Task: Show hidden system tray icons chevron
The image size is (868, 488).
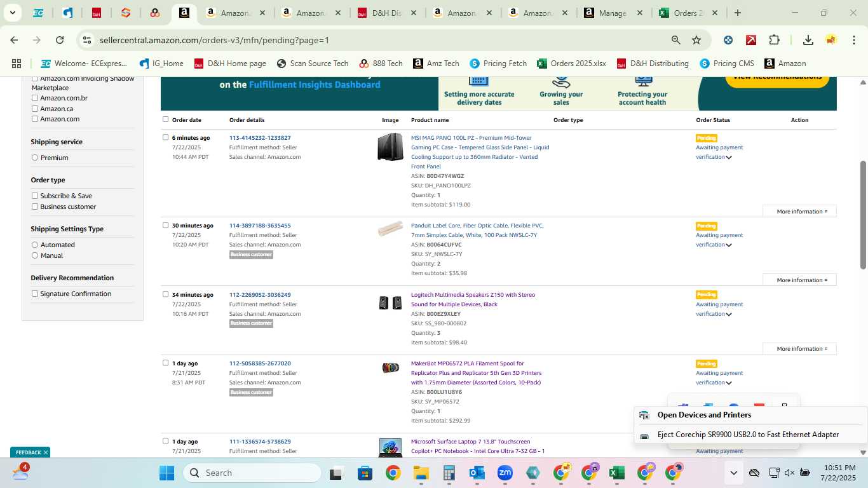Action: coord(733,473)
